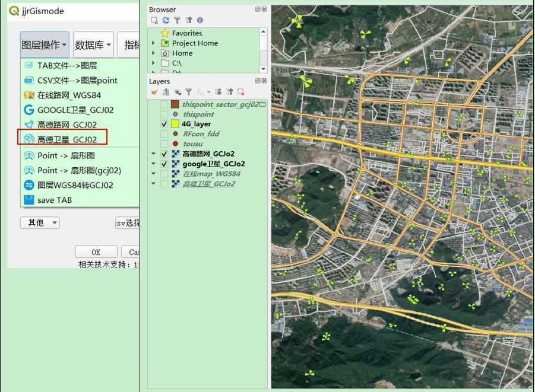Collapse 高德路网_GCJo2 layer node
Screen dimensions: 535x392
click(154, 154)
